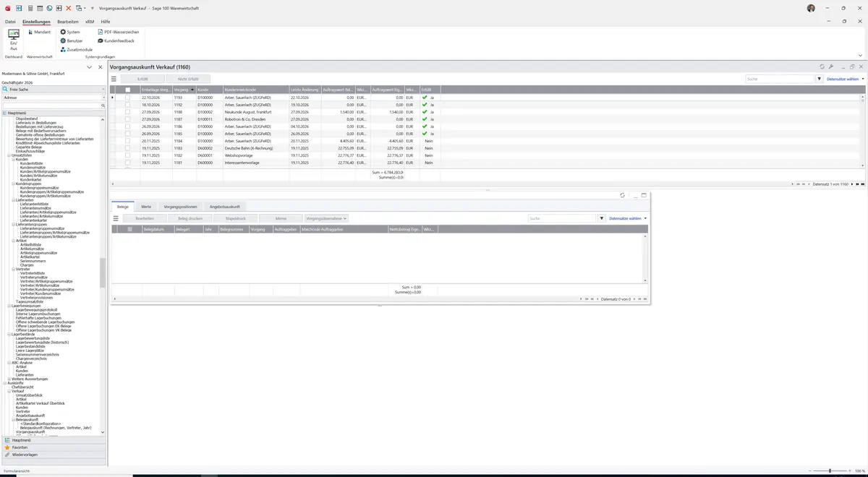Collapse the Freie Suche section

(103, 90)
